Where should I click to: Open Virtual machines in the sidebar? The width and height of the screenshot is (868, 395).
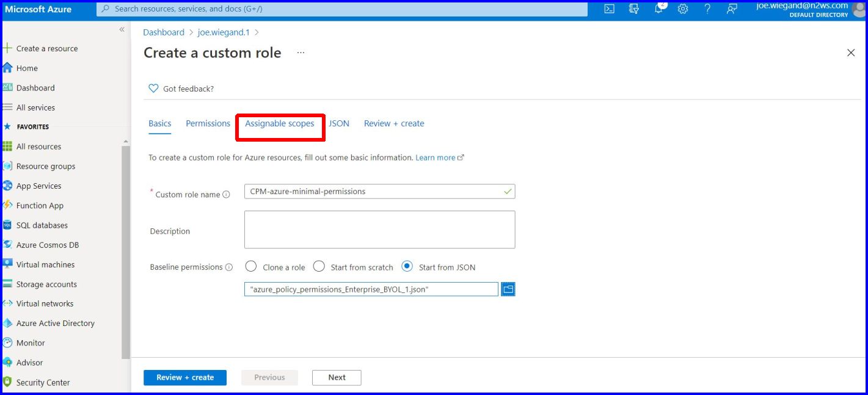45,264
